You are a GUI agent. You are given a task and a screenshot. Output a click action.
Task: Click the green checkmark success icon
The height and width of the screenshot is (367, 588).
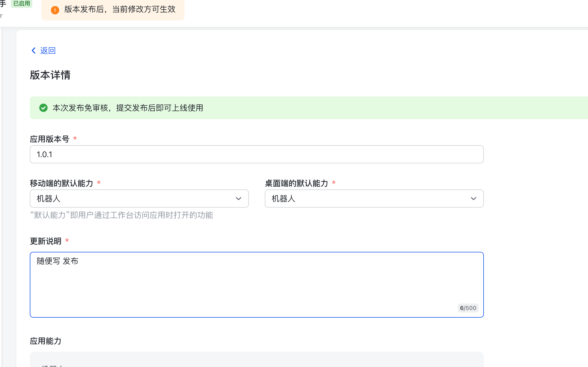tap(43, 108)
